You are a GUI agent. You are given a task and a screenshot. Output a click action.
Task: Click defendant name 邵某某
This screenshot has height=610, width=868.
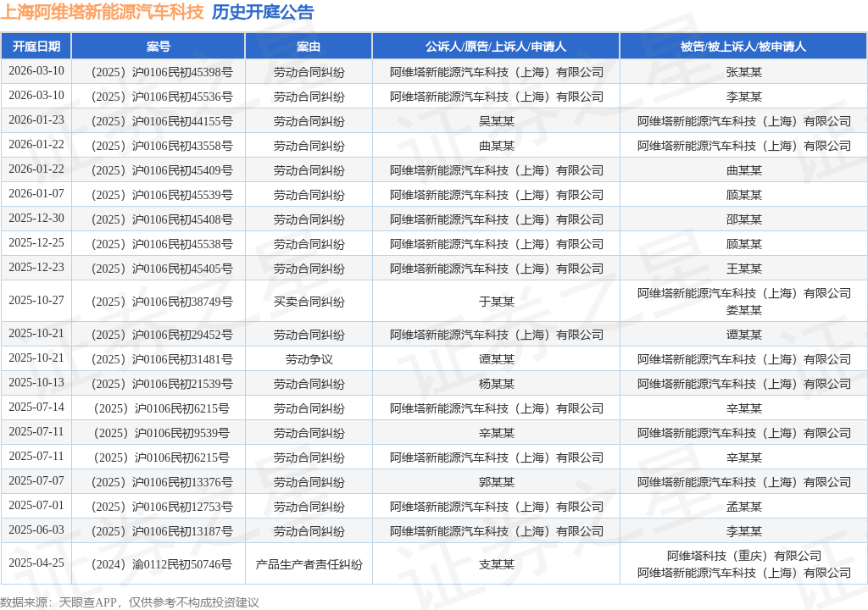pyautogui.click(x=744, y=219)
